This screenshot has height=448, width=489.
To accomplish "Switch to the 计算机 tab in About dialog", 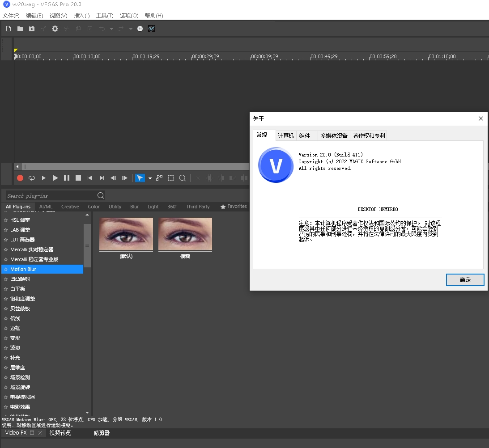I will tap(286, 135).
